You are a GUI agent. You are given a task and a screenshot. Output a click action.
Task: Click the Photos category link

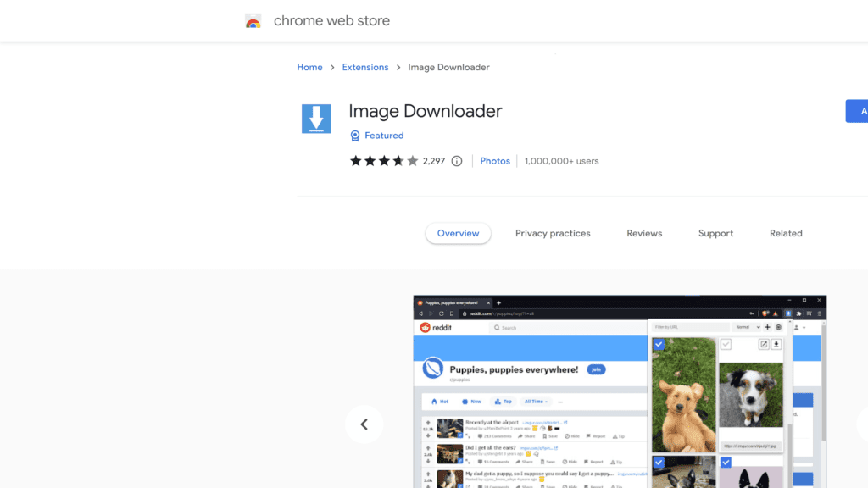point(495,161)
